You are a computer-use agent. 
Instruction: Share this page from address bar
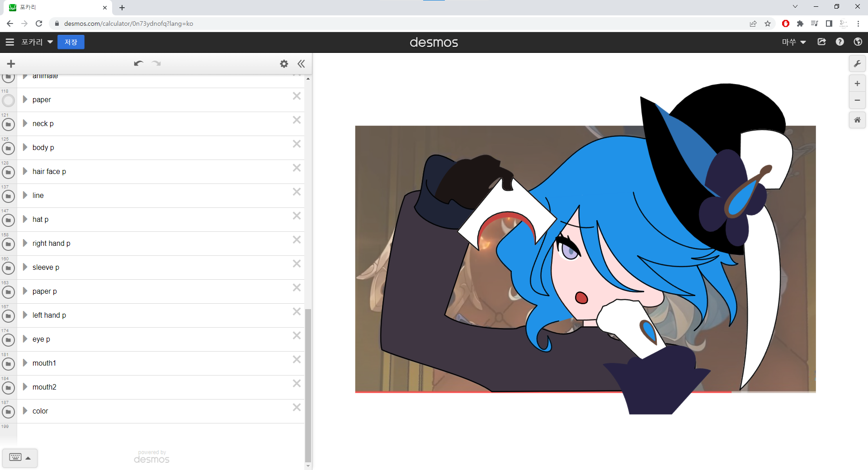[x=753, y=23]
